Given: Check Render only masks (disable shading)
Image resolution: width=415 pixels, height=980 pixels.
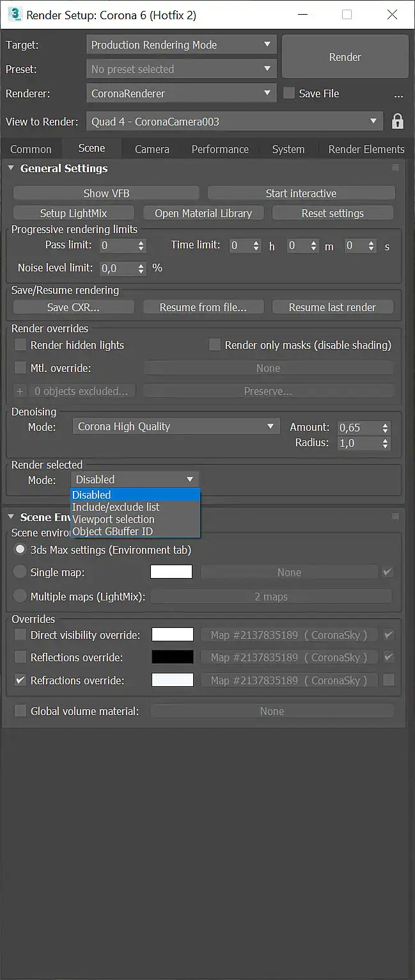Looking at the screenshot, I should [x=215, y=344].
